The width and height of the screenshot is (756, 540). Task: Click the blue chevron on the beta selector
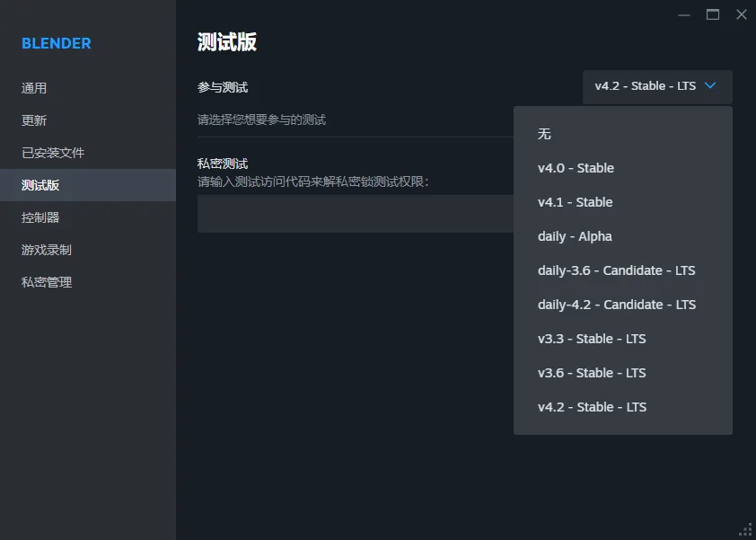[x=708, y=87]
